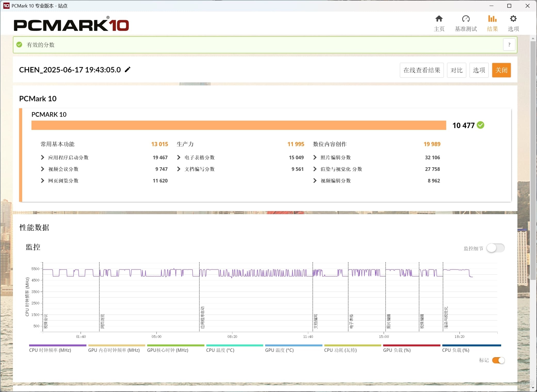Minimize the PCMark 10 window
Image resolution: width=537 pixels, height=392 pixels.
tap(491, 6)
